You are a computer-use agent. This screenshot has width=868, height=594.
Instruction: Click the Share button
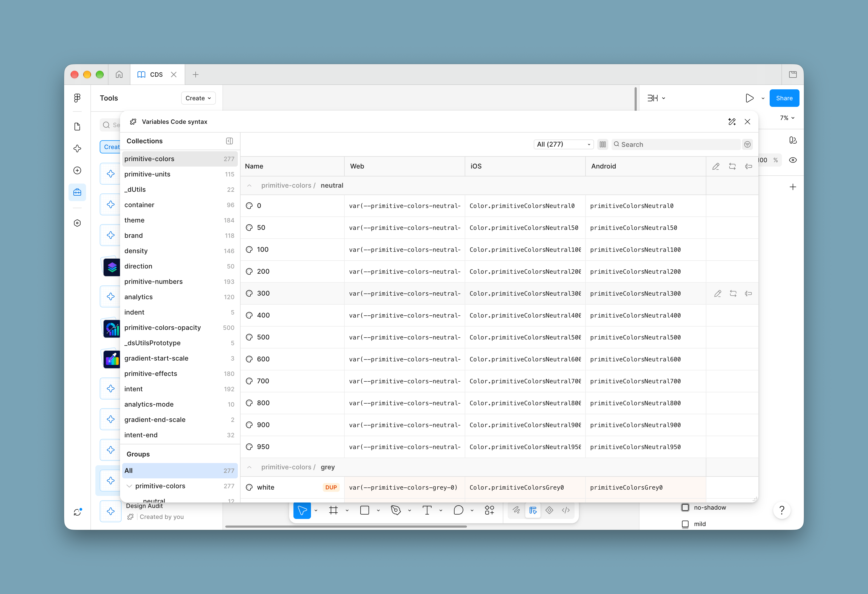click(x=784, y=98)
